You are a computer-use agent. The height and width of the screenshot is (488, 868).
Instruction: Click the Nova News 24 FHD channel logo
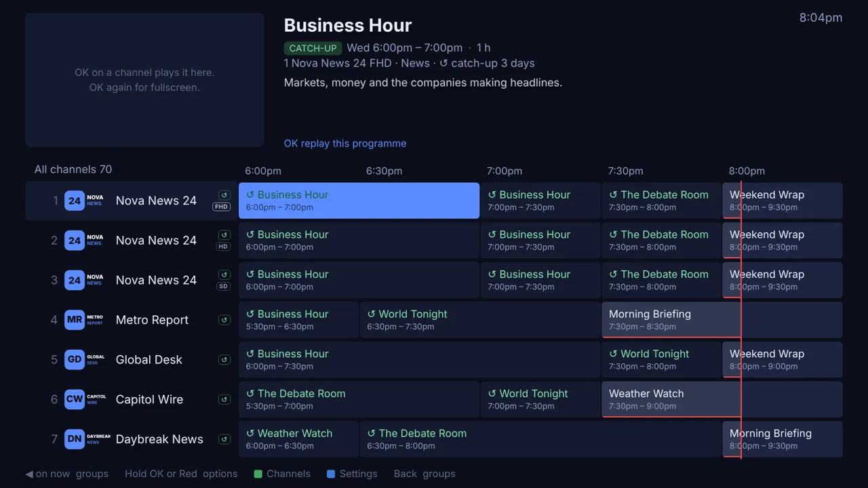click(85, 201)
